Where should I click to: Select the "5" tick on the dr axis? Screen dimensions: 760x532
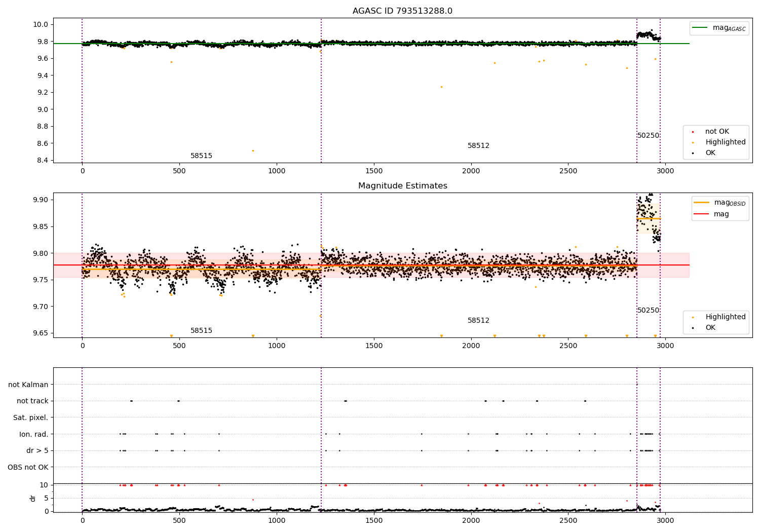pyautogui.click(x=46, y=498)
